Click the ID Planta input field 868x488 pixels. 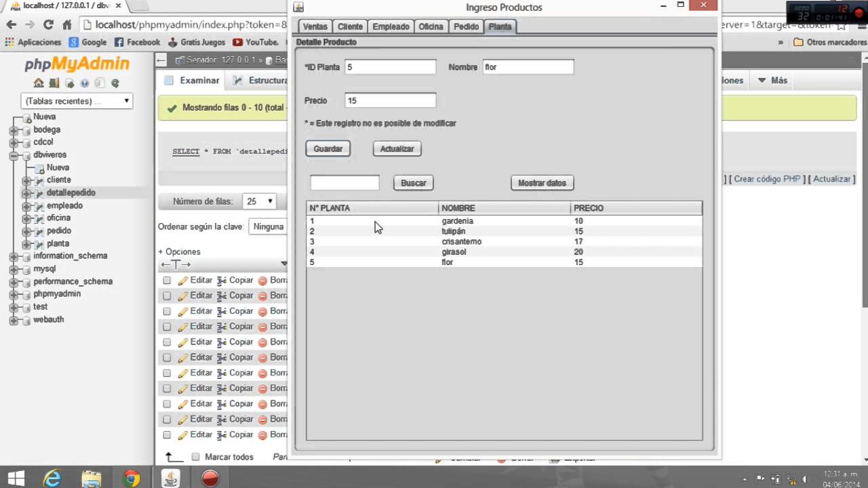[x=390, y=67]
